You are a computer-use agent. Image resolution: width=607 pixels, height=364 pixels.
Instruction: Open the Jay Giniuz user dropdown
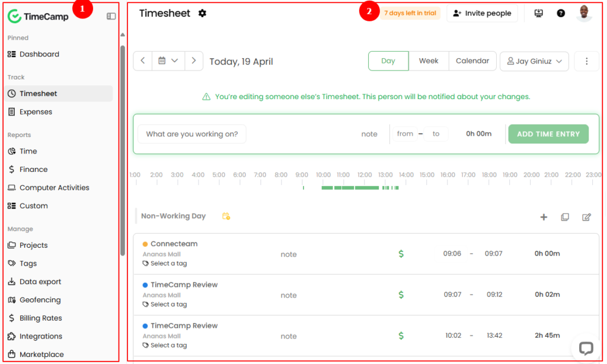[x=534, y=61]
